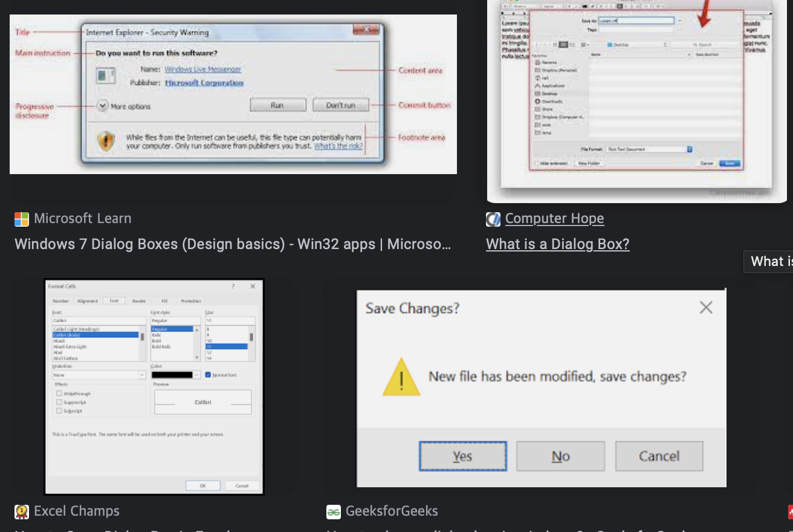The image size is (793, 532).
Task: Click the Computer Hope favicon
Action: tap(493, 219)
